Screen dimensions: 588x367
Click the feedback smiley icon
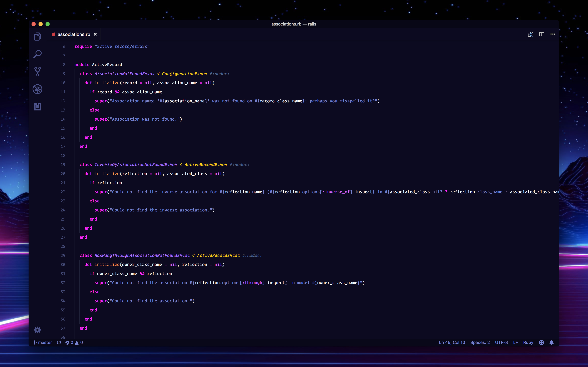click(x=541, y=343)
